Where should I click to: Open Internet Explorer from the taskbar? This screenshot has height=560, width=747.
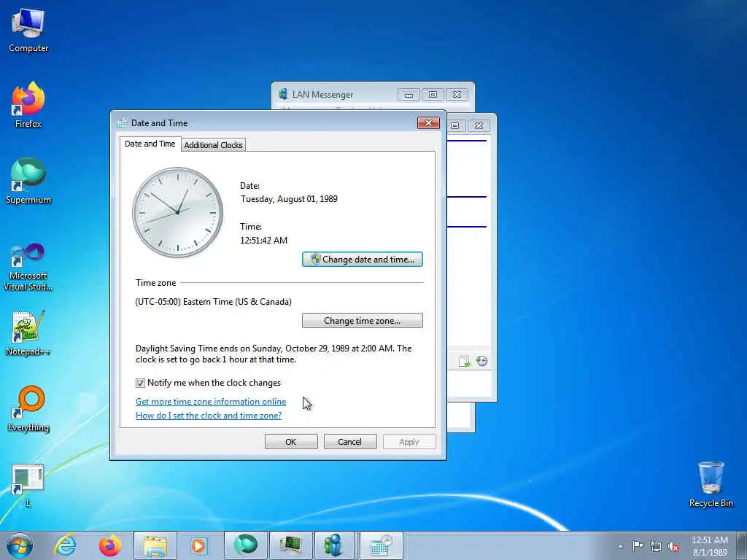tap(65, 545)
